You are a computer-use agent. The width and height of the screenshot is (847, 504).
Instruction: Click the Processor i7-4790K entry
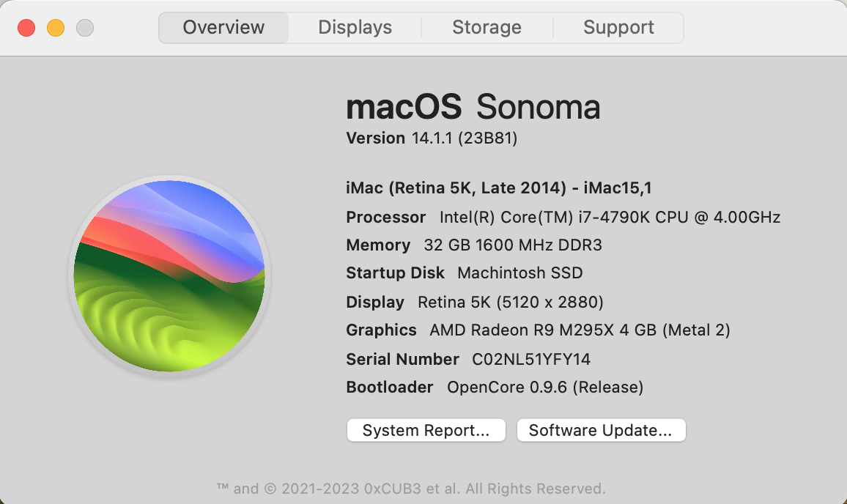tap(563, 218)
